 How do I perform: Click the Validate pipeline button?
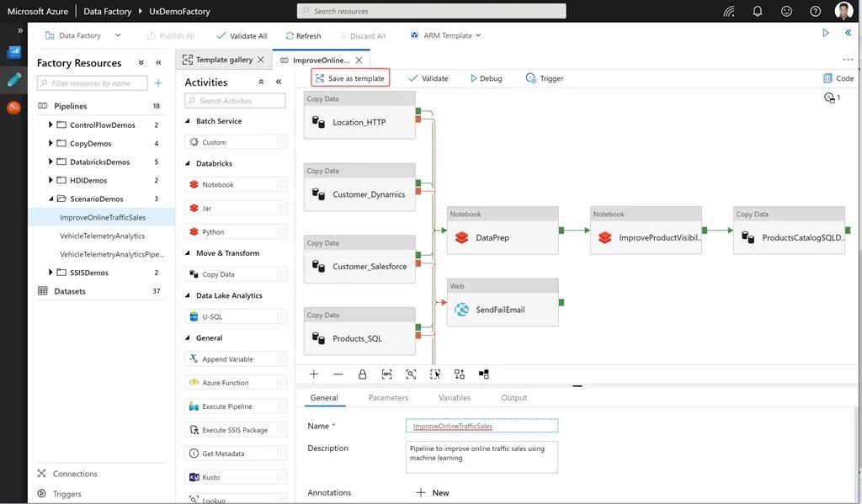[x=428, y=78]
